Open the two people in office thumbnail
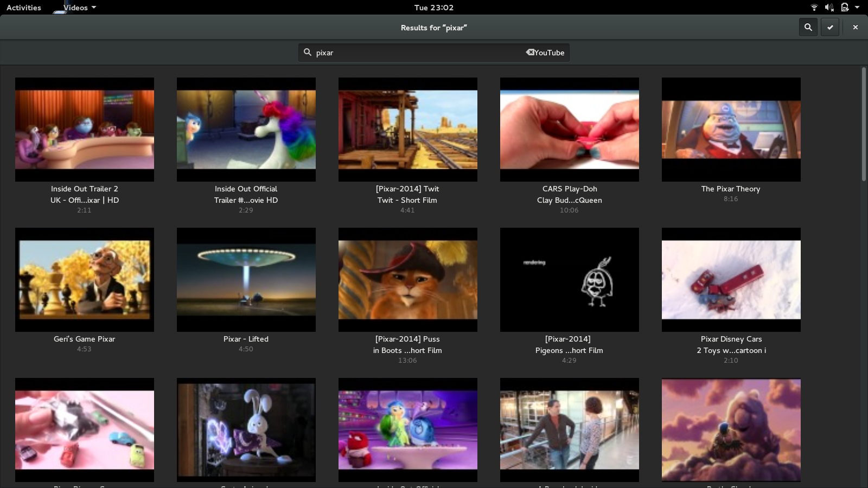Screen dimensions: 868x488 570,430
